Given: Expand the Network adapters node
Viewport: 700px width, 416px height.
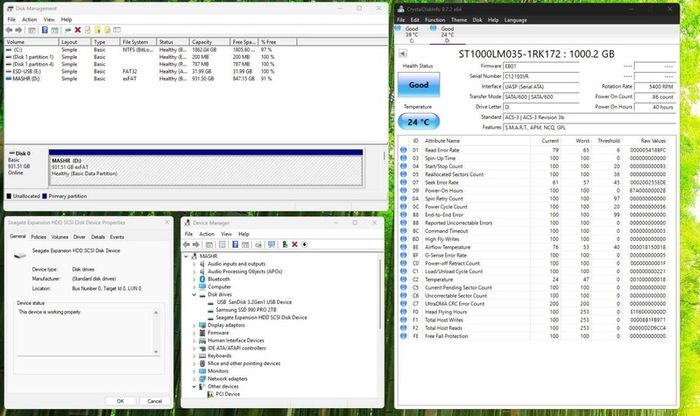Looking at the screenshot, I should click(x=194, y=379).
